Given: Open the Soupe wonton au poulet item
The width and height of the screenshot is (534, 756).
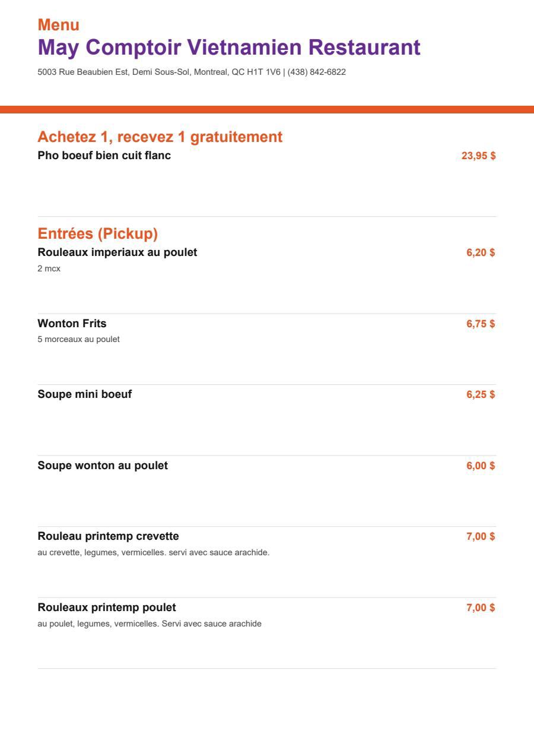Looking at the screenshot, I should 103,466.
